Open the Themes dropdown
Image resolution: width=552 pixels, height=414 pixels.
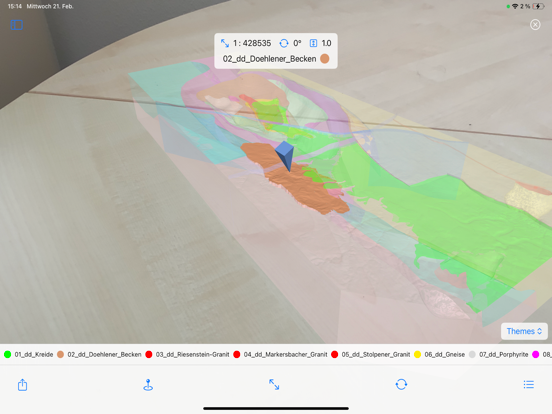click(524, 331)
